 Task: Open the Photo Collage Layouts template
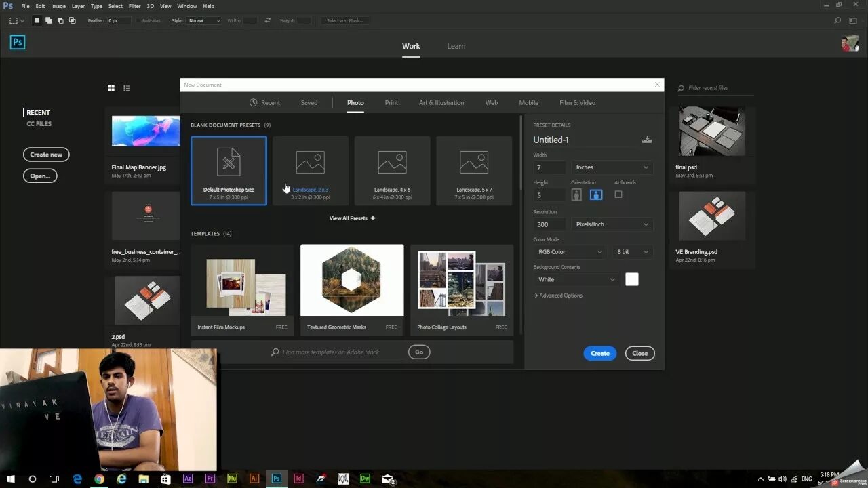pyautogui.click(x=462, y=290)
